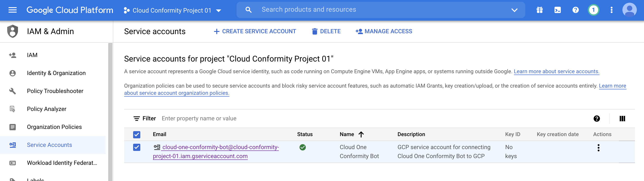Open the hamburger navigation menu
This screenshot has height=181, width=644.
pos(13,10)
